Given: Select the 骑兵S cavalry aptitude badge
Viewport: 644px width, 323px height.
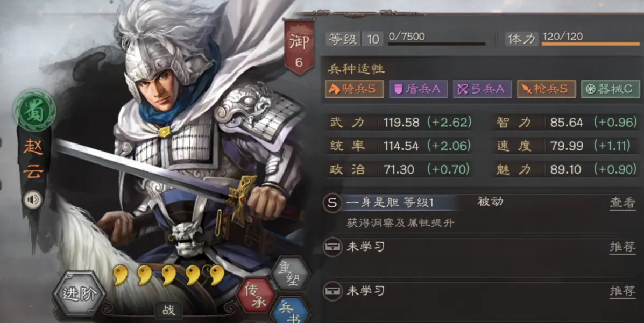Looking at the screenshot, I should [x=355, y=89].
